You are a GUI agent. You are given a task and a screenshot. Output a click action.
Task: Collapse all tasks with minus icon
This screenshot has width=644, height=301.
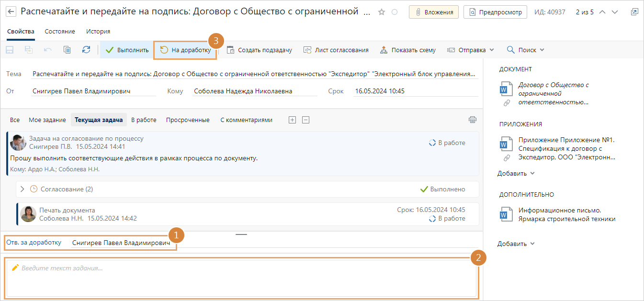tap(305, 120)
